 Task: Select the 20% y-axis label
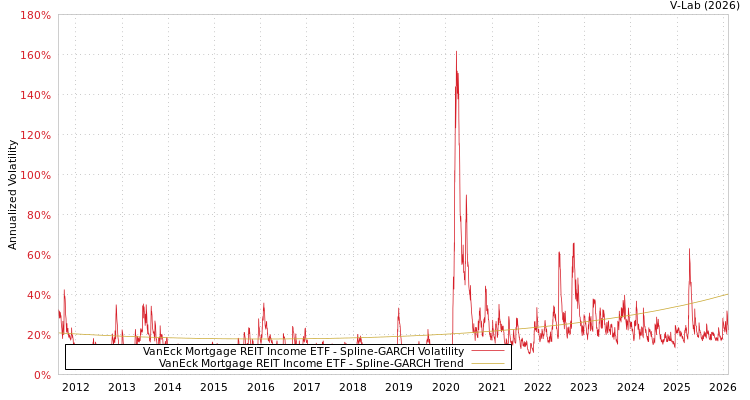[38, 335]
